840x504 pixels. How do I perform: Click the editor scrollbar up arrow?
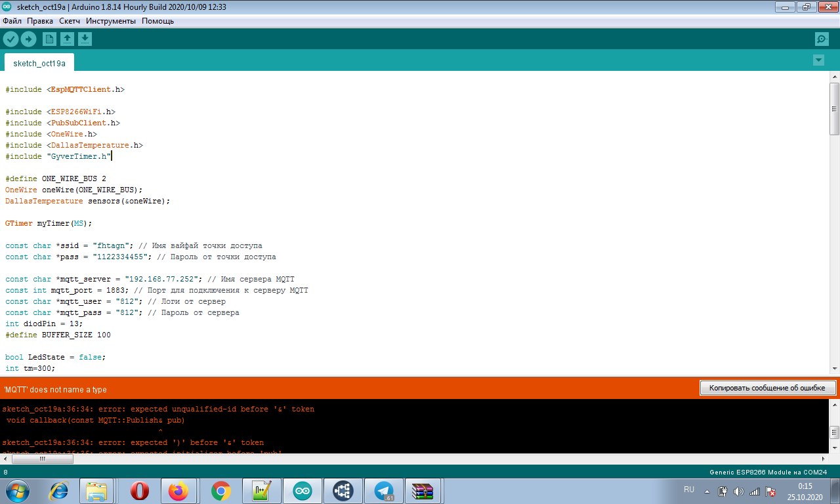click(x=834, y=77)
